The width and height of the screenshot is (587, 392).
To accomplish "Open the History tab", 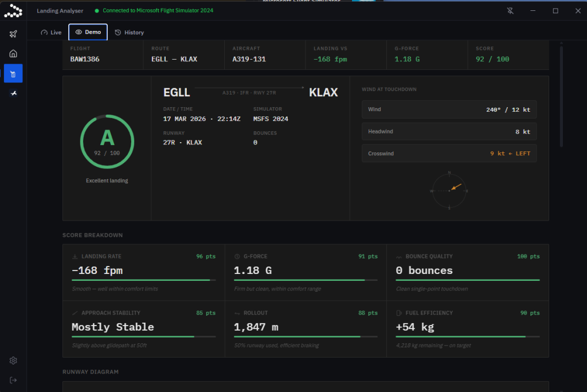I will (129, 33).
